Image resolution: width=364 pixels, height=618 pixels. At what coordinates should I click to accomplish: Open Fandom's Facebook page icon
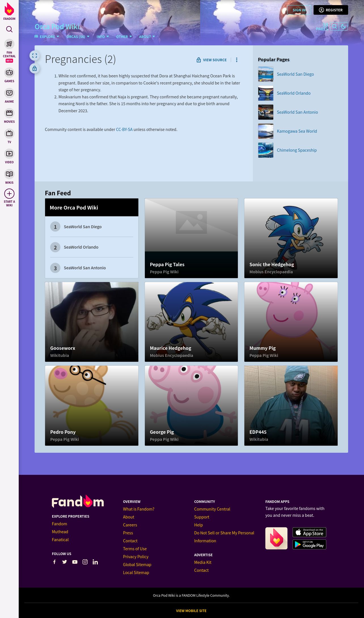54,562
